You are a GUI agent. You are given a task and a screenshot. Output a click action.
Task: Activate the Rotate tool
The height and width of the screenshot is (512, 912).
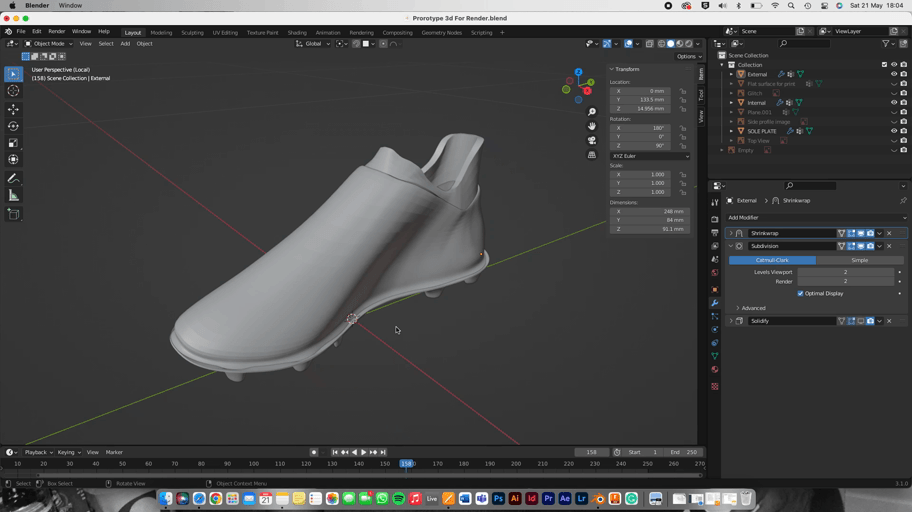(13, 126)
